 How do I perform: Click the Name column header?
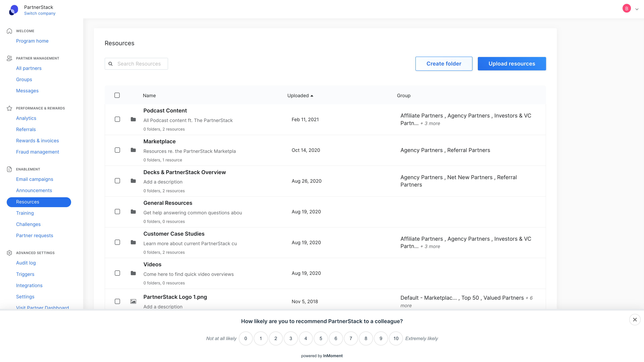149,95
